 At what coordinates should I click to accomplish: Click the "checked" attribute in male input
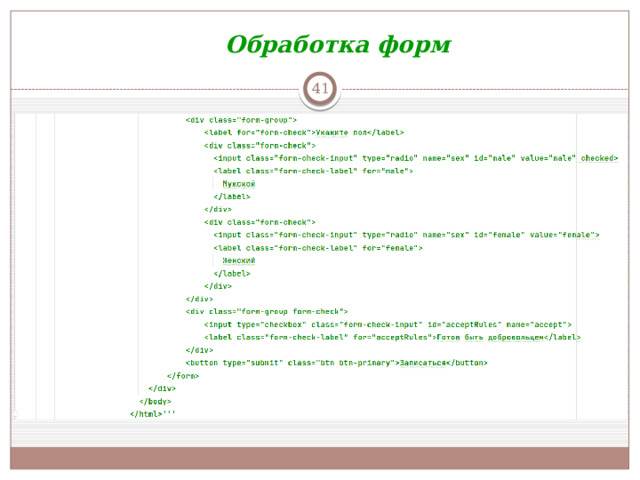click(599, 158)
